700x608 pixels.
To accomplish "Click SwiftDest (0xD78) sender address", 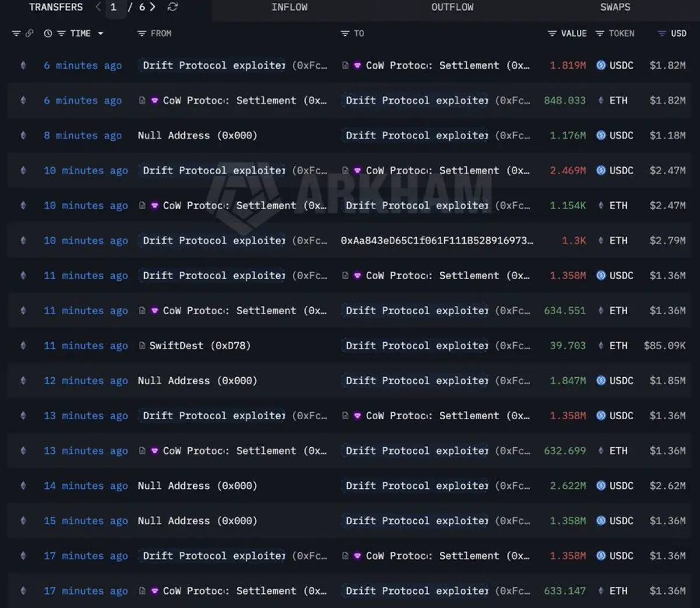I will pos(199,346).
